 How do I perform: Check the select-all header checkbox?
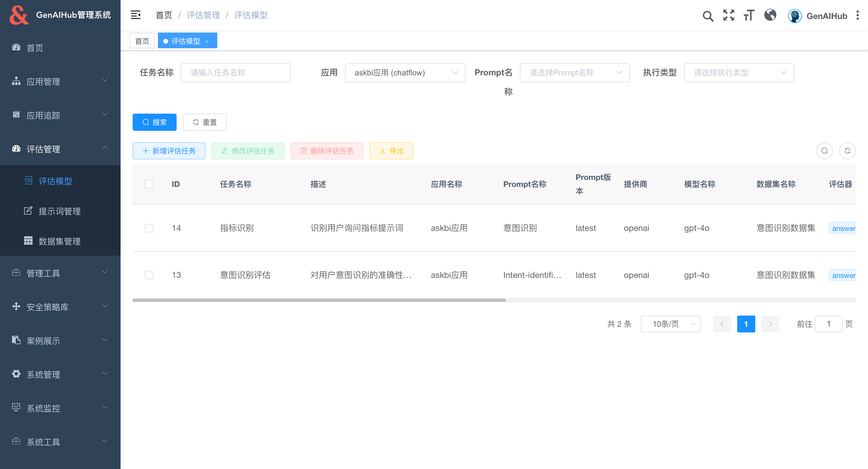[x=149, y=184]
